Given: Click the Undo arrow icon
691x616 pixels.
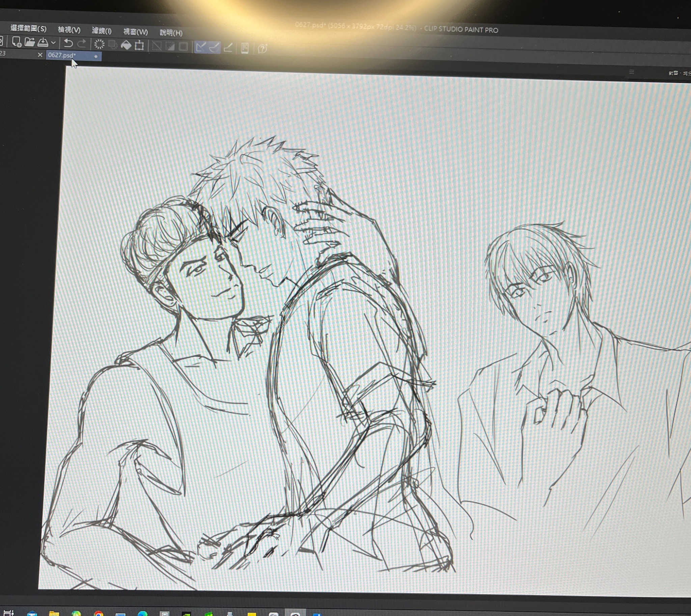Looking at the screenshot, I should (68, 43).
